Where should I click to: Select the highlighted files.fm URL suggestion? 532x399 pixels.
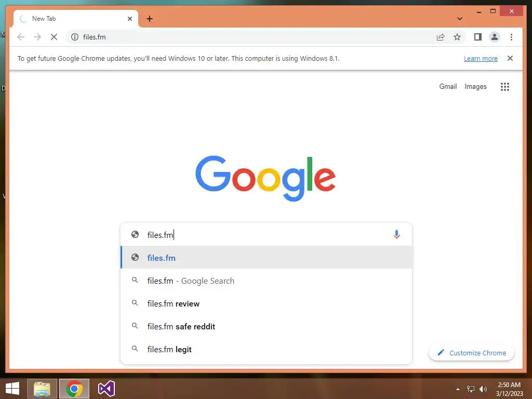pyautogui.click(x=267, y=258)
